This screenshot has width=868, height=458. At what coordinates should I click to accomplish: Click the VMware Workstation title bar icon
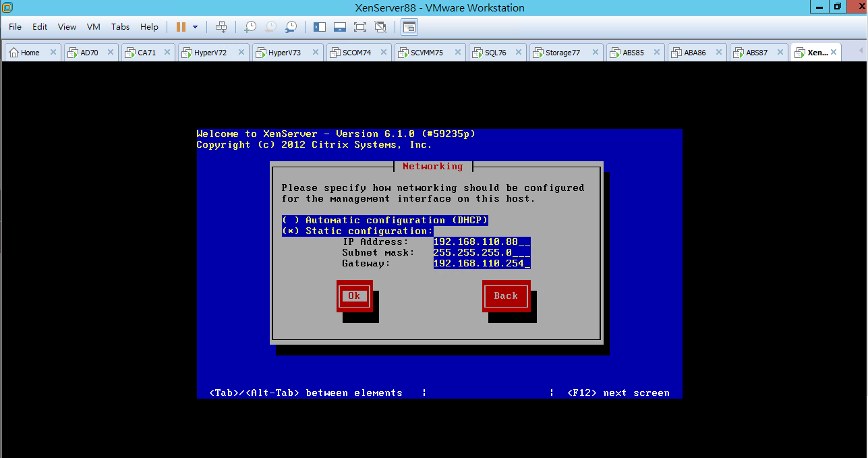point(6,7)
